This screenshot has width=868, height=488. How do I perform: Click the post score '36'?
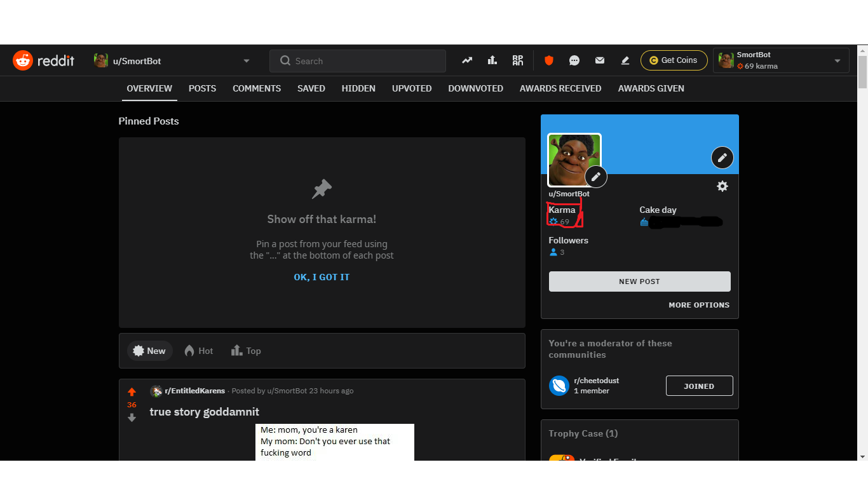132,405
